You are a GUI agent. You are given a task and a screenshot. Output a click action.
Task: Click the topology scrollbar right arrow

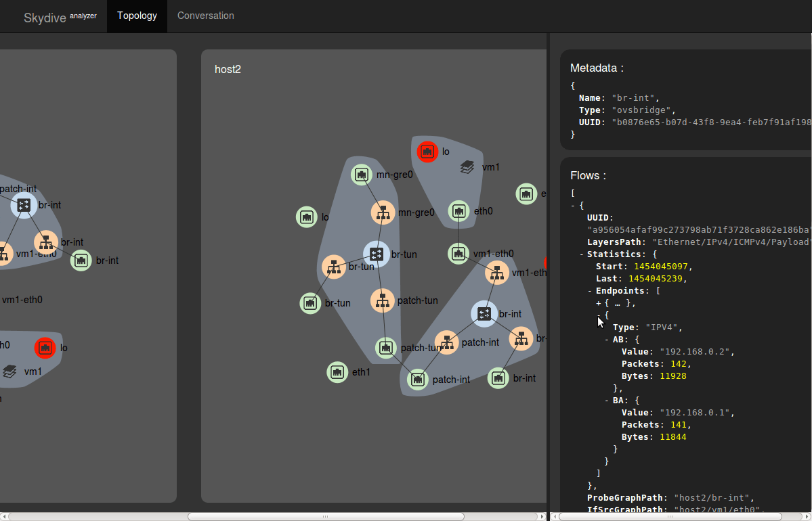542,516
